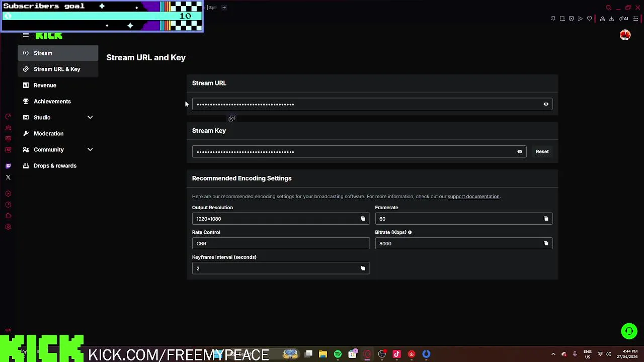Click the browser flow send icon
The image size is (644, 362).
580,19
